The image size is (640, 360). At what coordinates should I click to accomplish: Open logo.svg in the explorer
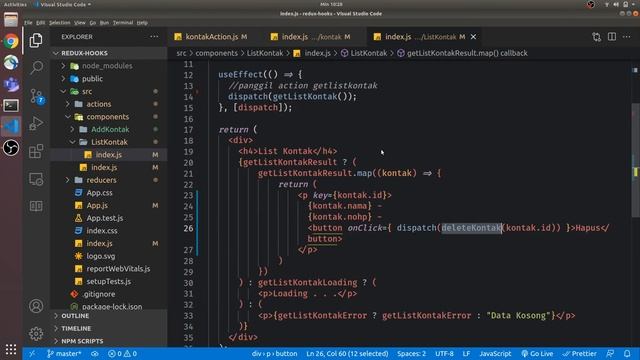pos(100,256)
